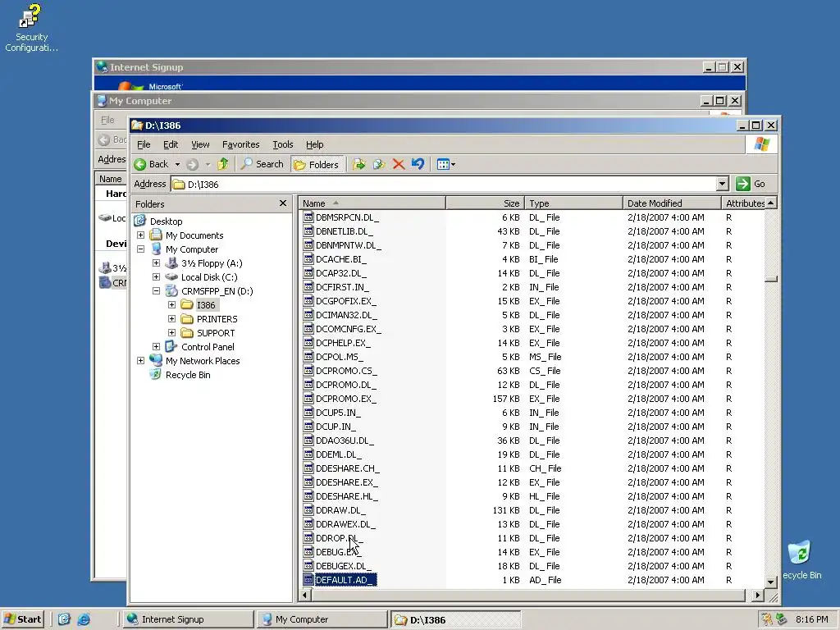840x630 pixels.
Task: Expand 3½ Floppy (A:) tree node
Action: 156,263
